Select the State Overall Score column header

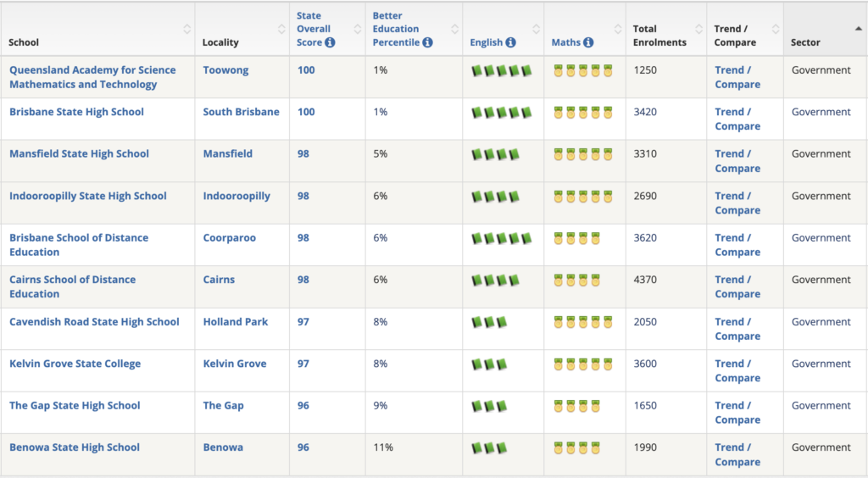(x=315, y=30)
